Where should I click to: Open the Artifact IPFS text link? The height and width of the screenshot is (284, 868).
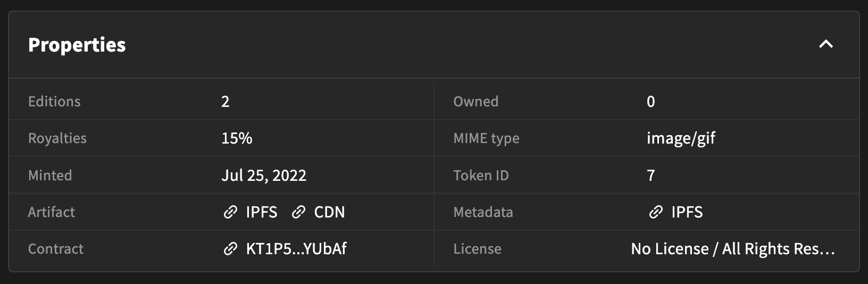261,212
